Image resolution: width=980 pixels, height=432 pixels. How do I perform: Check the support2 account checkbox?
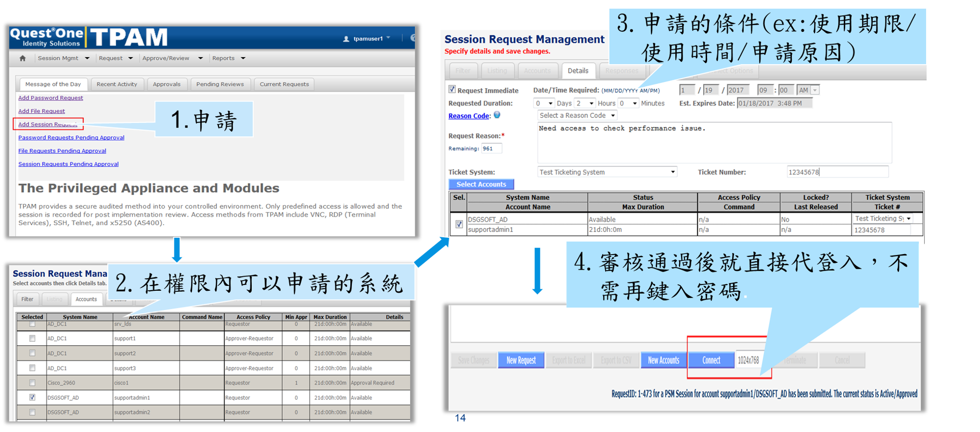point(32,353)
